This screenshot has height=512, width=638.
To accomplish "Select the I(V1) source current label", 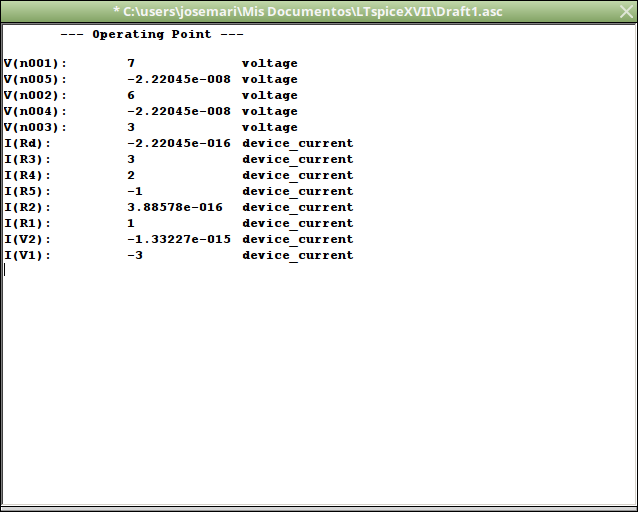I will click(x=28, y=255).
